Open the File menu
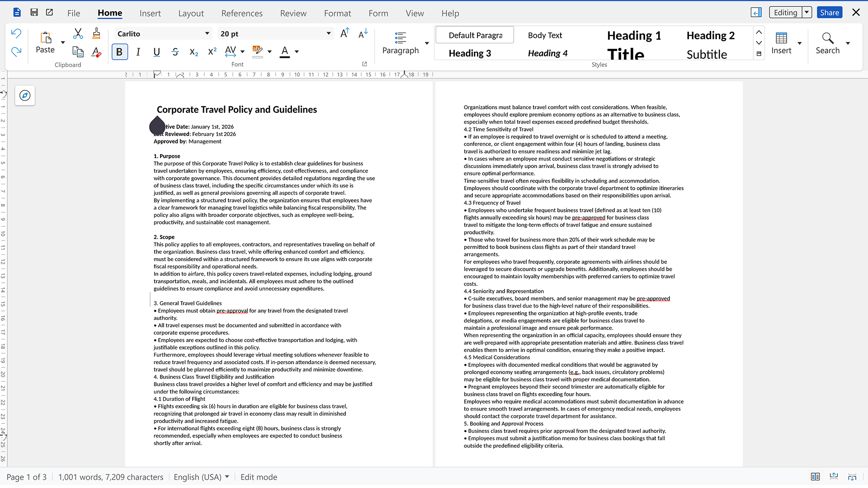This screenshot has height=488, width=868. pos(74,13)
